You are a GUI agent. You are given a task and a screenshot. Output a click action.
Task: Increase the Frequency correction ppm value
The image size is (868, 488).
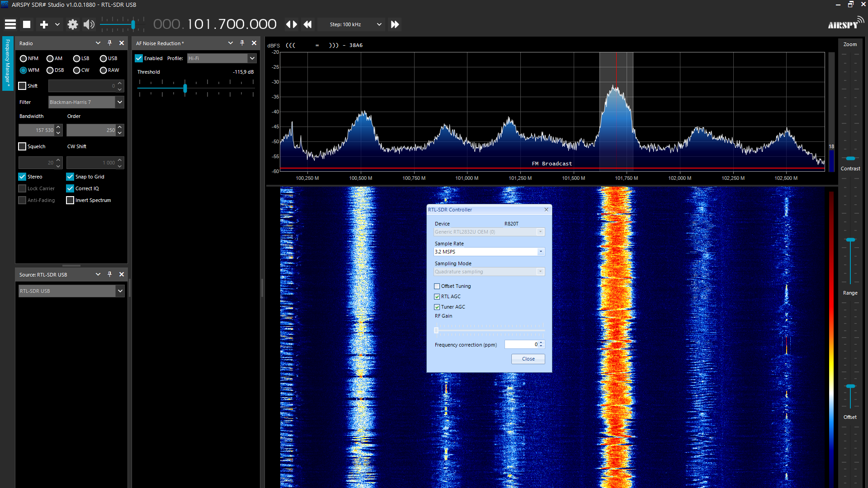tap(541, 343)
